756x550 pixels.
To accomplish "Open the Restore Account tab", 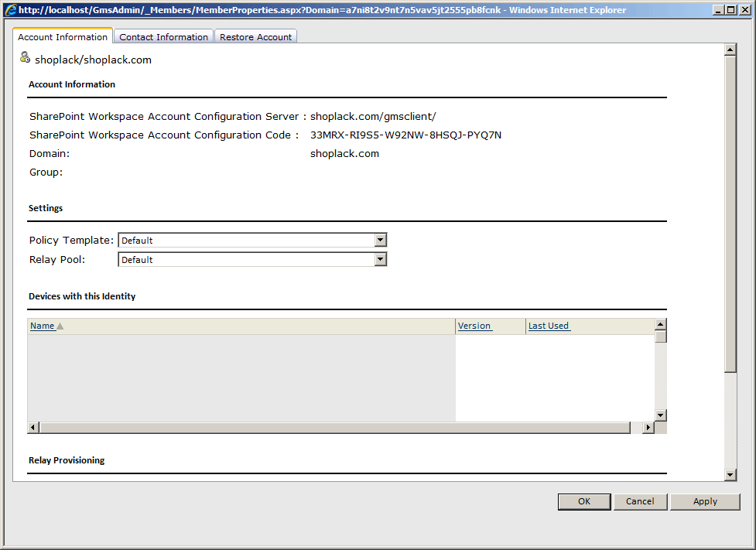I will pyautogui.click(x=255, y=37).
